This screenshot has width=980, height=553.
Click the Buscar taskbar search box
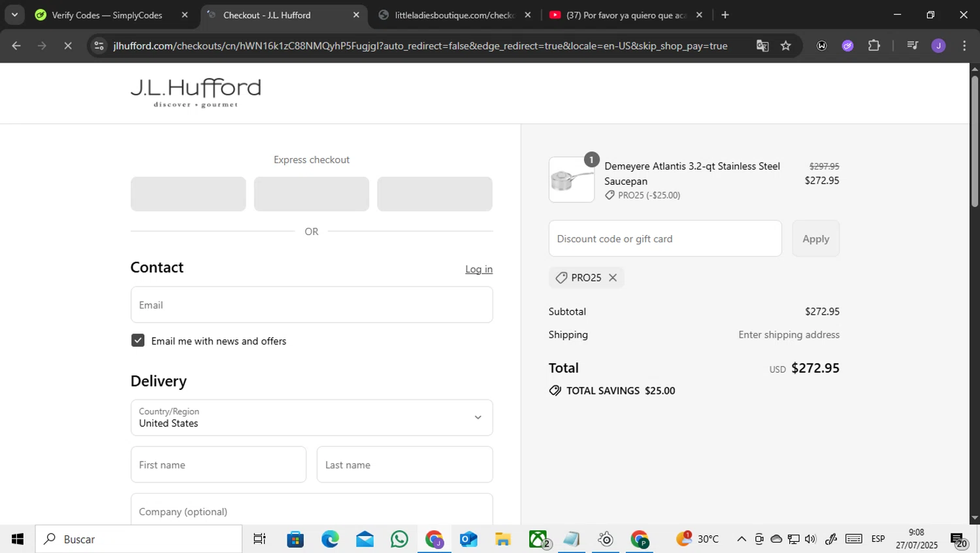coord(139,539)
